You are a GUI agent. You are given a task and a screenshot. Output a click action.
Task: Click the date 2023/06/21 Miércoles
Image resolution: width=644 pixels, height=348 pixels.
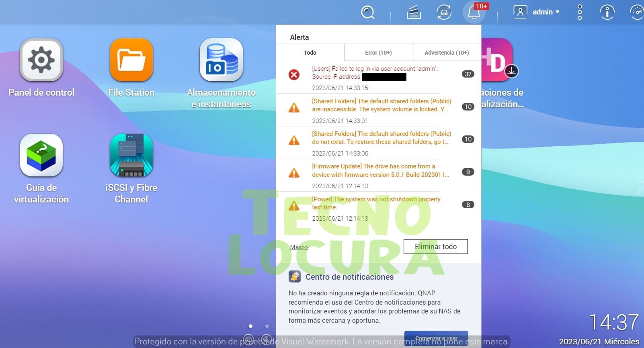599,342
